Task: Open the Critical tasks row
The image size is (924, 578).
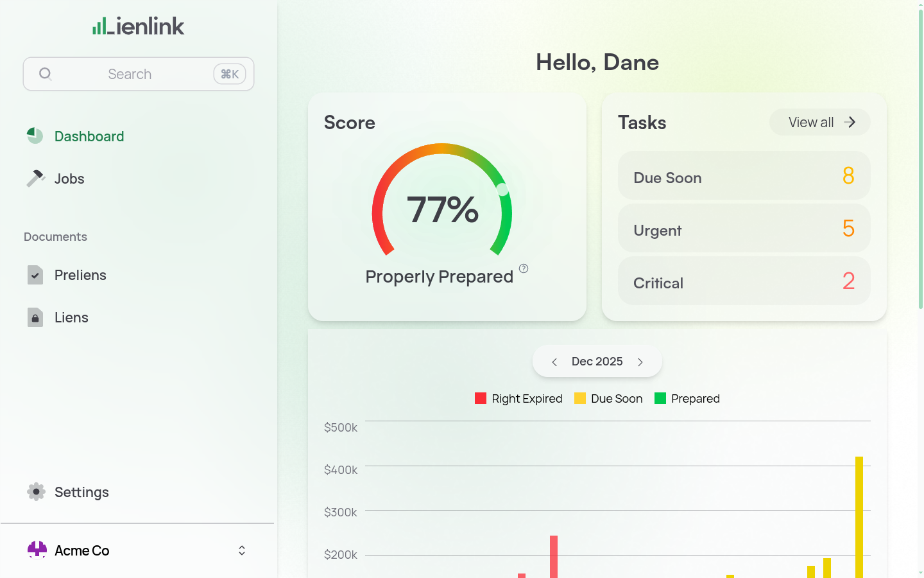Action: 744,281
